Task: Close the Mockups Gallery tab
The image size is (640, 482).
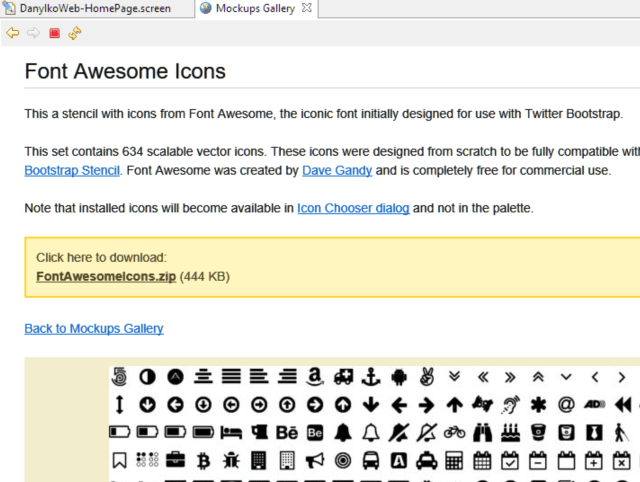Action: 307,8
